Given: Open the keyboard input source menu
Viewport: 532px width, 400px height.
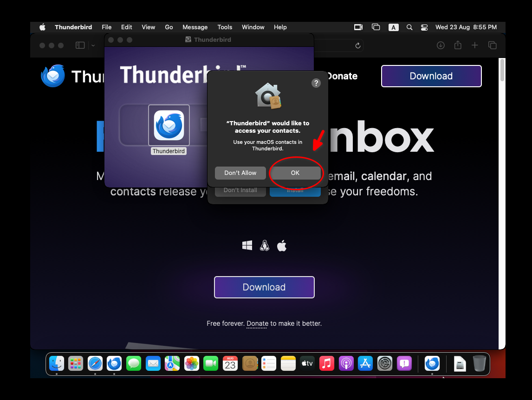Looking at the screenshot, I should (x=393, y=27).
